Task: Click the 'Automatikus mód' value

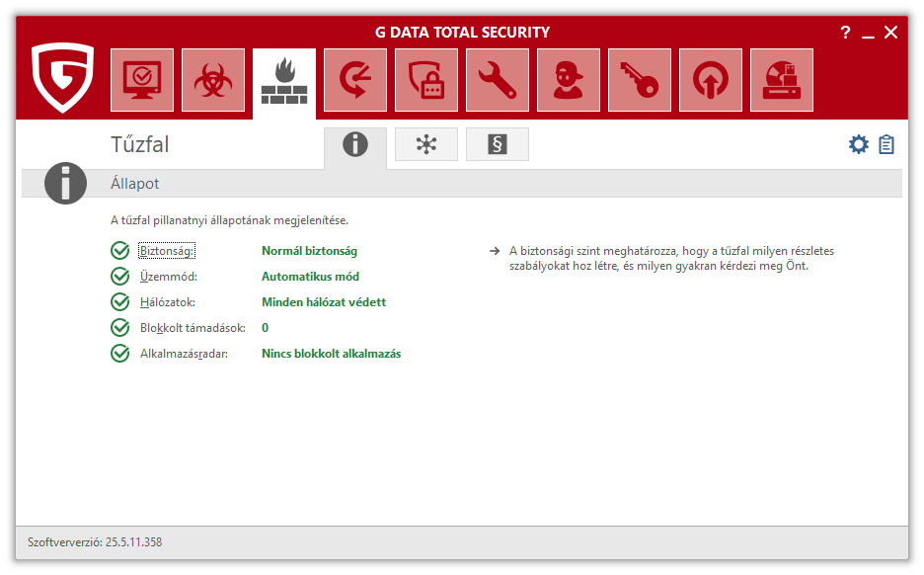Action: click(311, 277)
